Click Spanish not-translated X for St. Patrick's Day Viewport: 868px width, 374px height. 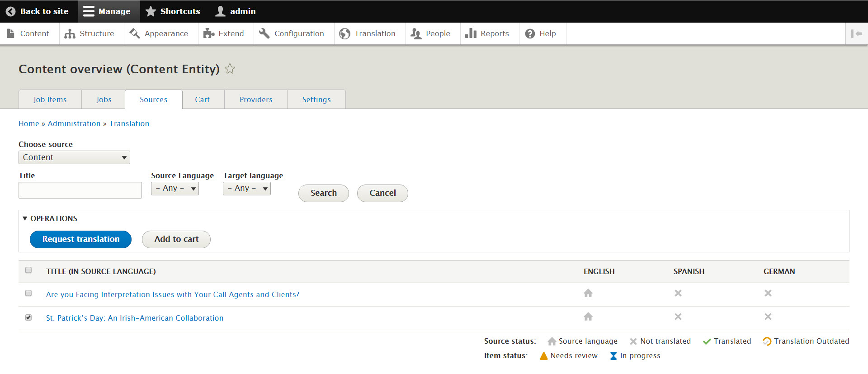[678, 317]
